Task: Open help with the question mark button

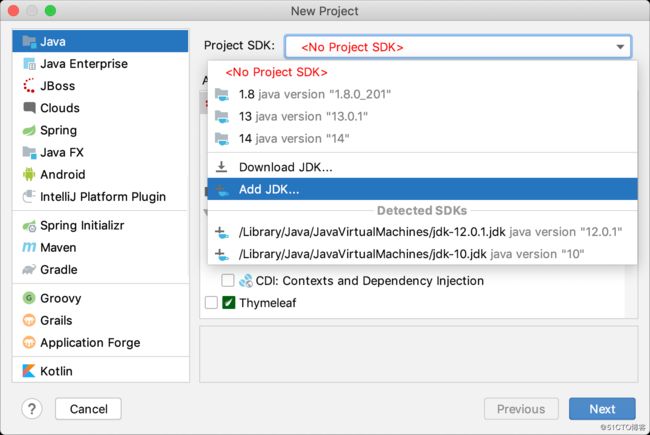Action: (x=32, y=409)
